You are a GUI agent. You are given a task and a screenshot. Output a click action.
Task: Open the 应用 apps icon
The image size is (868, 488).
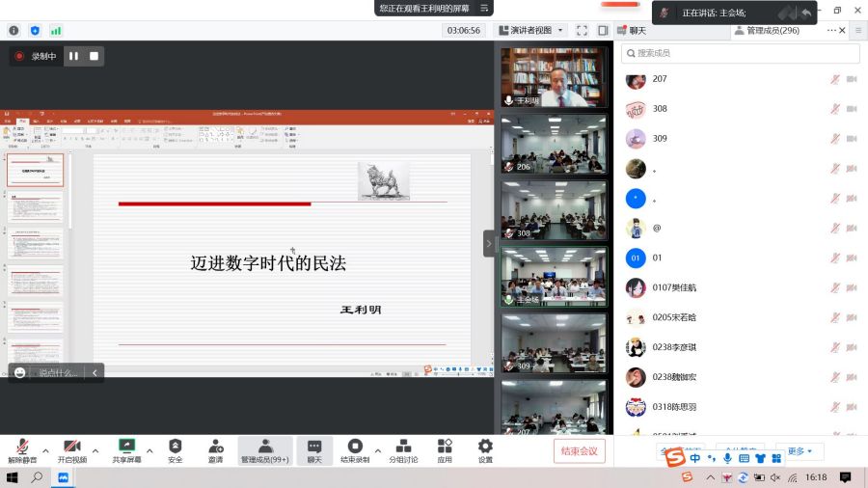click(445, 447)
